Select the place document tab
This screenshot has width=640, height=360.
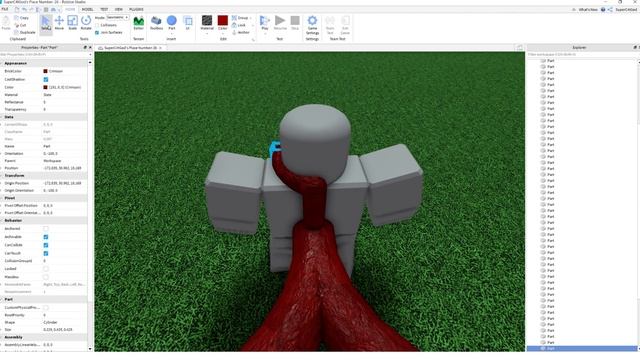pyautogui.click(x=130, y=48)
